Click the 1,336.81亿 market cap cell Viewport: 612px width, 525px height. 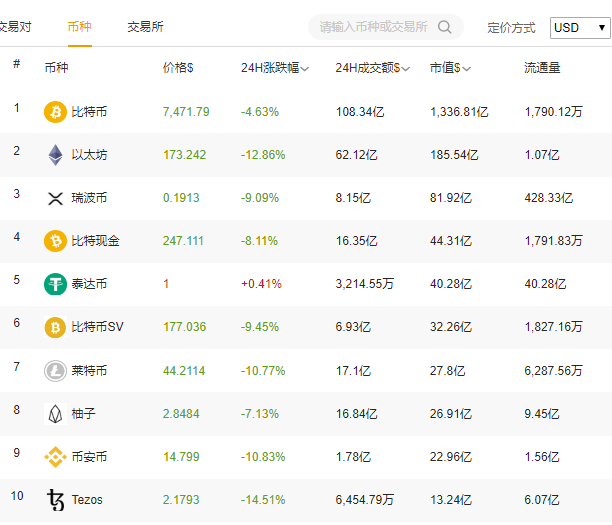(459, 112)
